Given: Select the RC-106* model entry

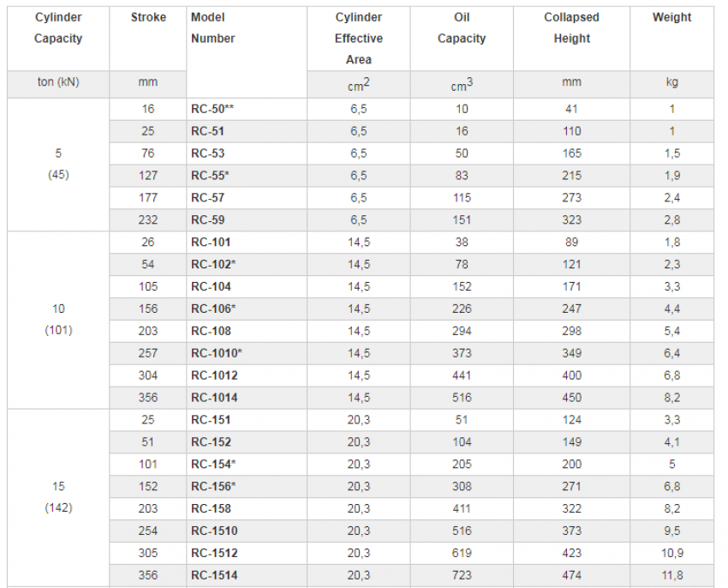Looking at the screenshot, I should (x=213, y=309).
